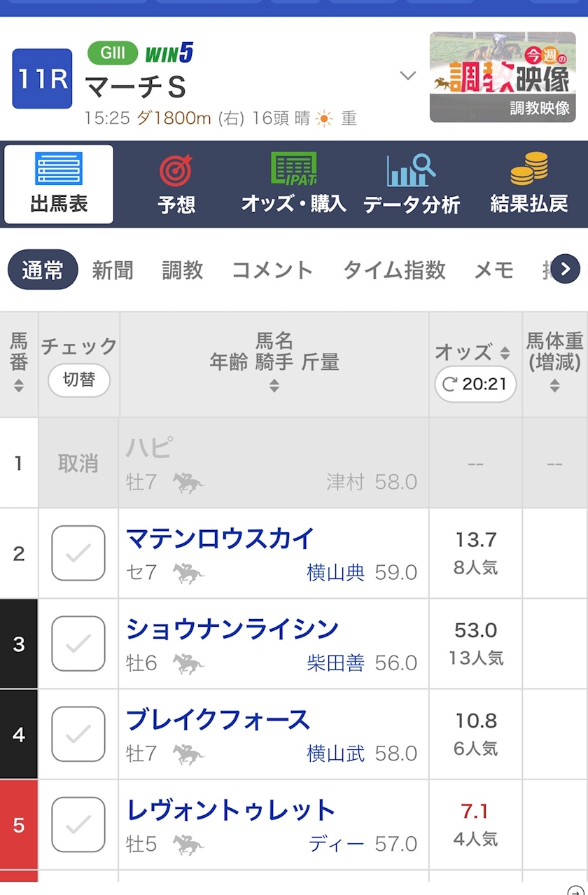Viewport: 588px width, 895px height.
Task: Check the box for ブレイクフォース
Action: click(x=78, y=734)
